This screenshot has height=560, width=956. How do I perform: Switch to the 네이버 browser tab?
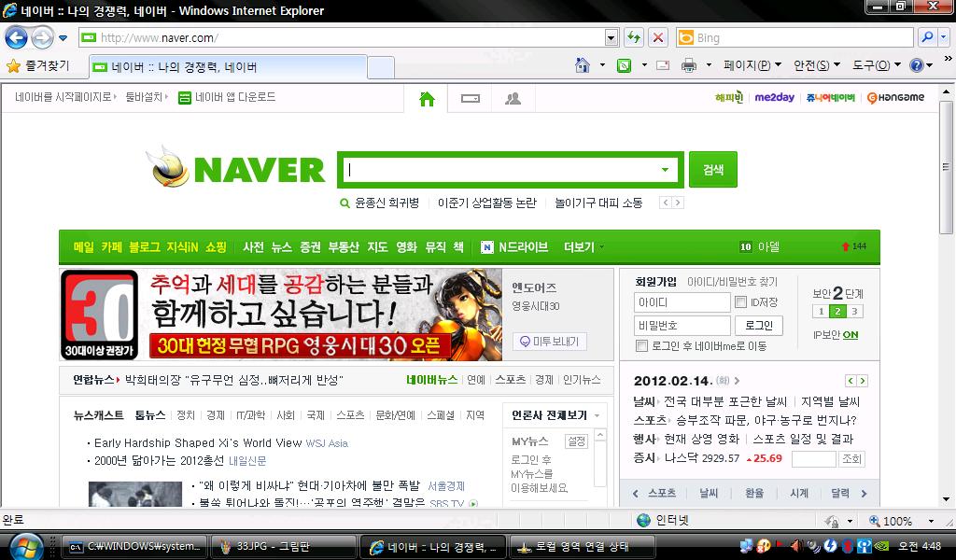point(229,67)
